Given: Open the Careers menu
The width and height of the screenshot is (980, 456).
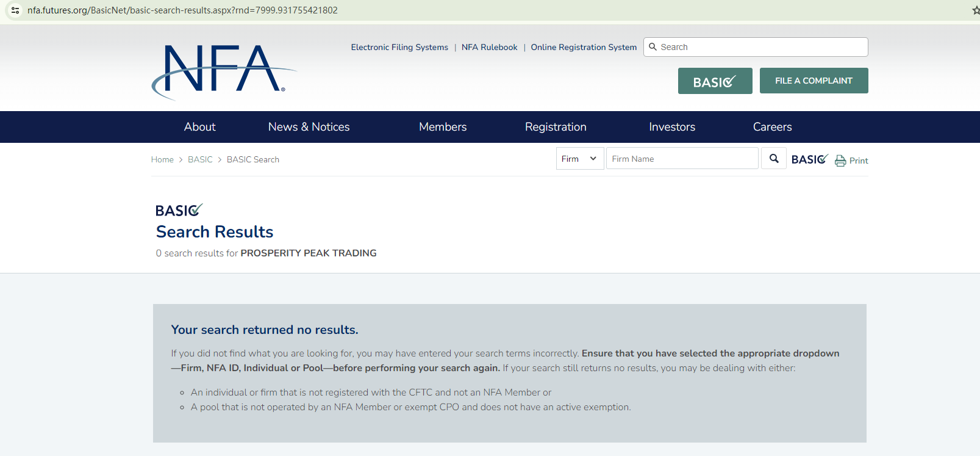Looking at the screenshot, I should [x=772, y=127].
